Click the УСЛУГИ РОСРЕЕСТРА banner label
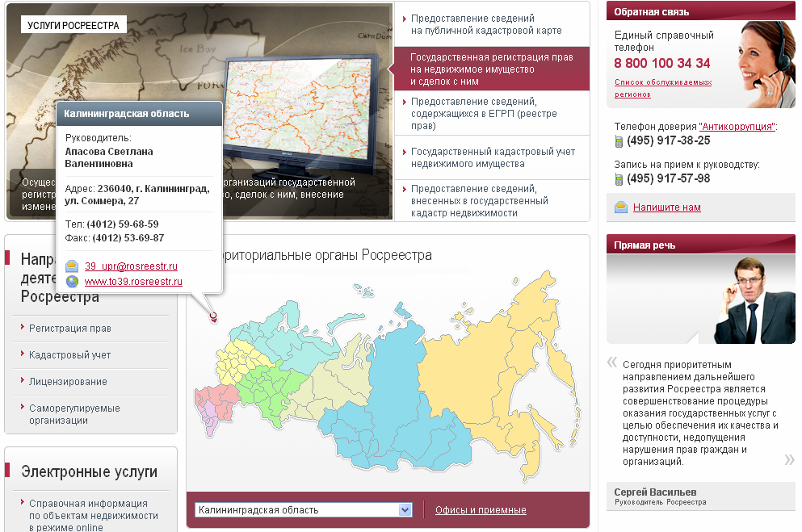The image size is (802, 532). coord(73,25)
